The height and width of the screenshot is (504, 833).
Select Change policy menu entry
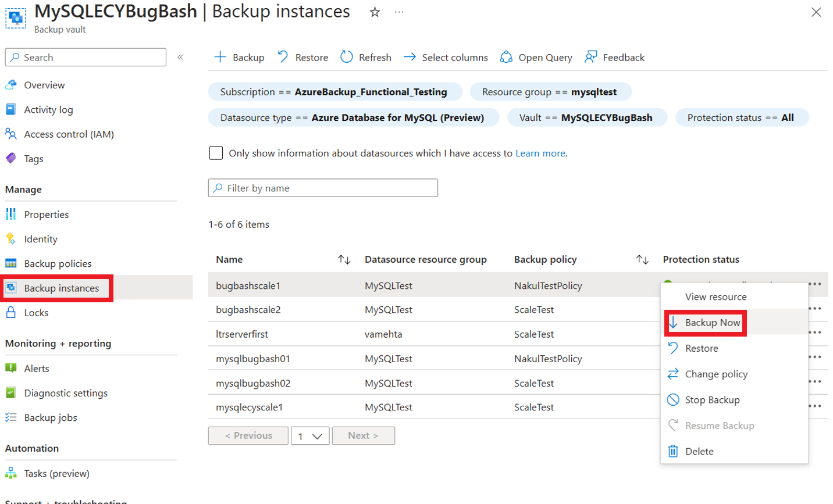716,374
